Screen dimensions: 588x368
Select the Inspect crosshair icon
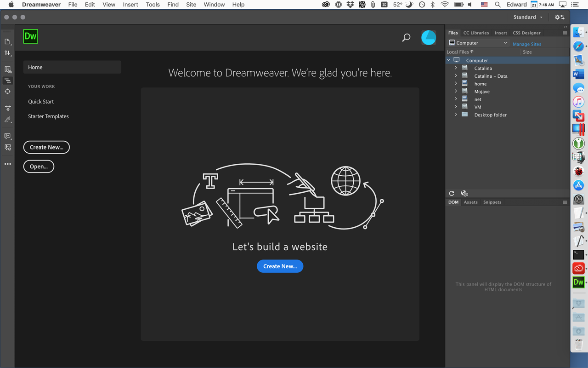point(7,92)
